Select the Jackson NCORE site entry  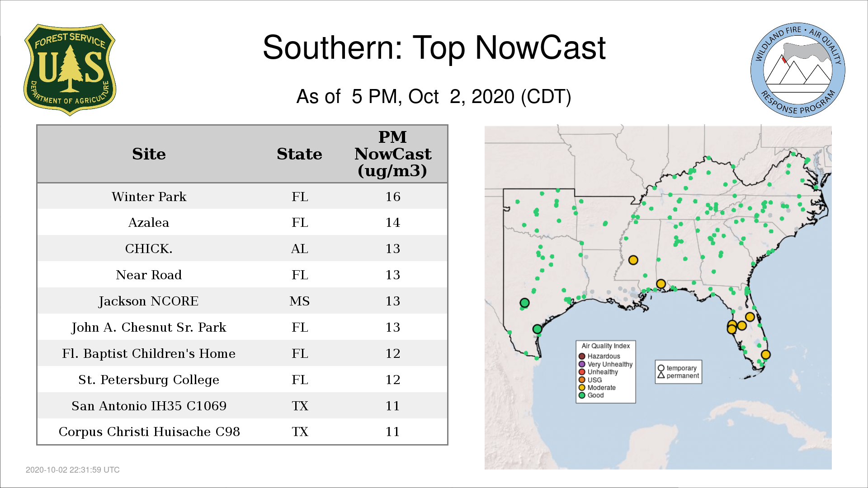[149, 301]
